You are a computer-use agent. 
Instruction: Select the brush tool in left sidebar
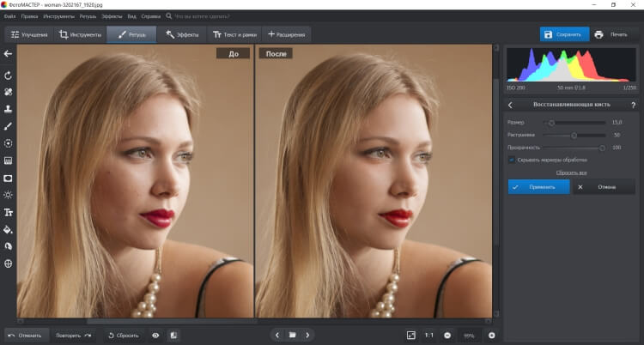pos(8,126)
